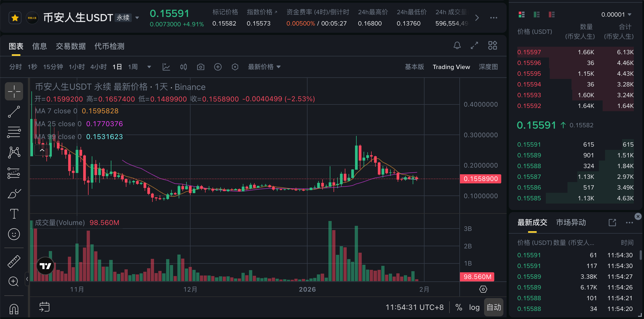
Task: Open the ruler measure tool
Action: point(14,262)
